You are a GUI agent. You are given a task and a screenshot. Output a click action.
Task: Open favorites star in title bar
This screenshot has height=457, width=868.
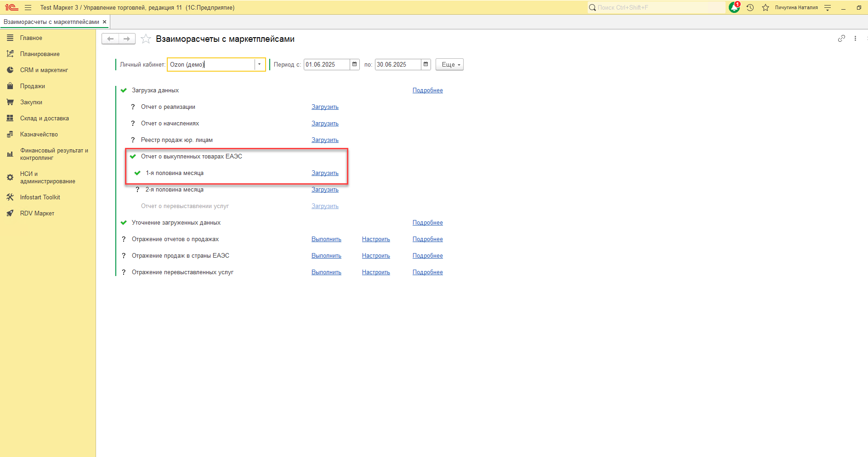click(765, 7)
